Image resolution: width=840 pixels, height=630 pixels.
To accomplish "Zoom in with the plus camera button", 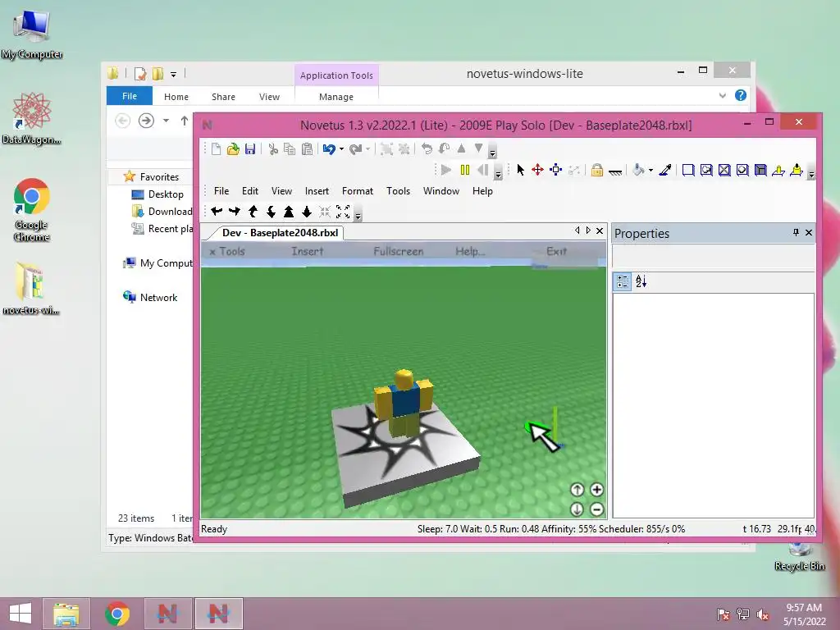I will coord(596,490).
